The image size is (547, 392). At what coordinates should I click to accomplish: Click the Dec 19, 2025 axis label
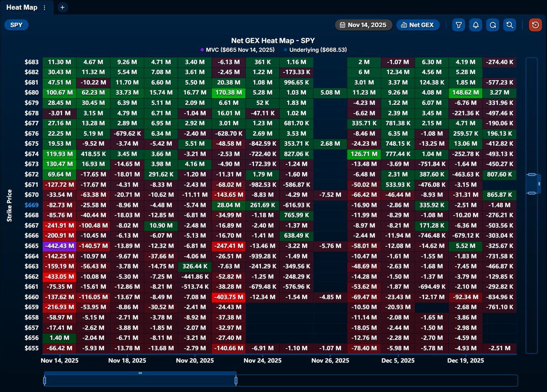pyautogui.click(x=465, y=361)
